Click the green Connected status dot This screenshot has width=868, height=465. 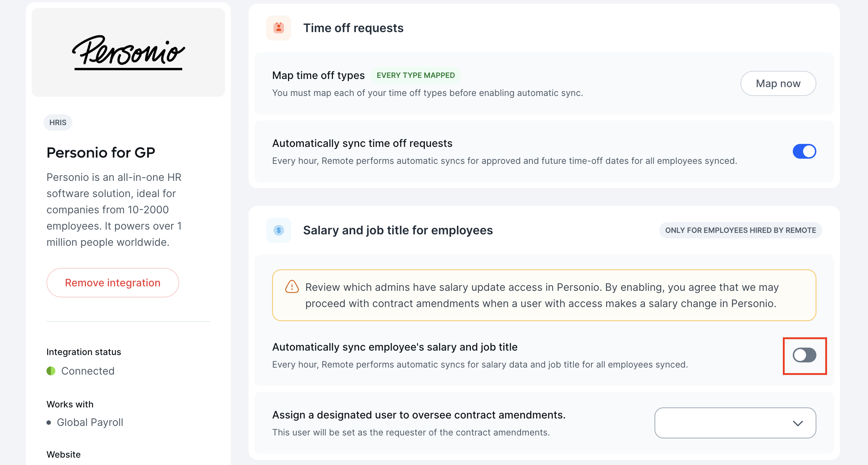tap(51, 371)
